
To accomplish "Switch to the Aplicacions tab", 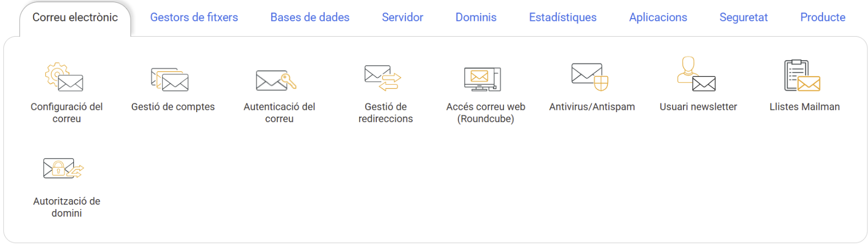I will 658,18.
